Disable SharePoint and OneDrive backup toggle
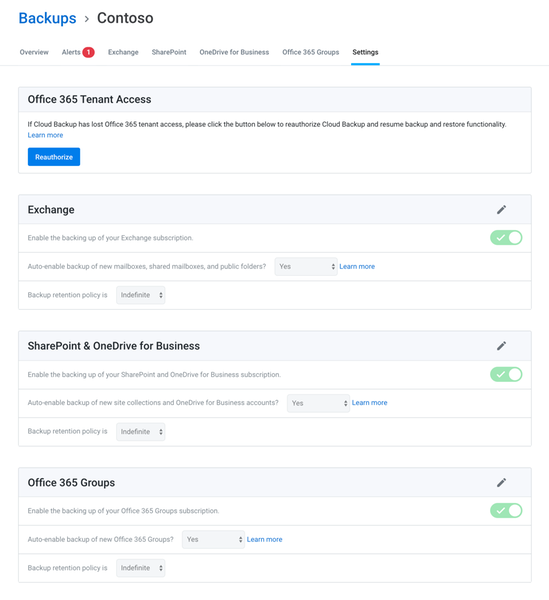The image size is (549, 600). 506,374
